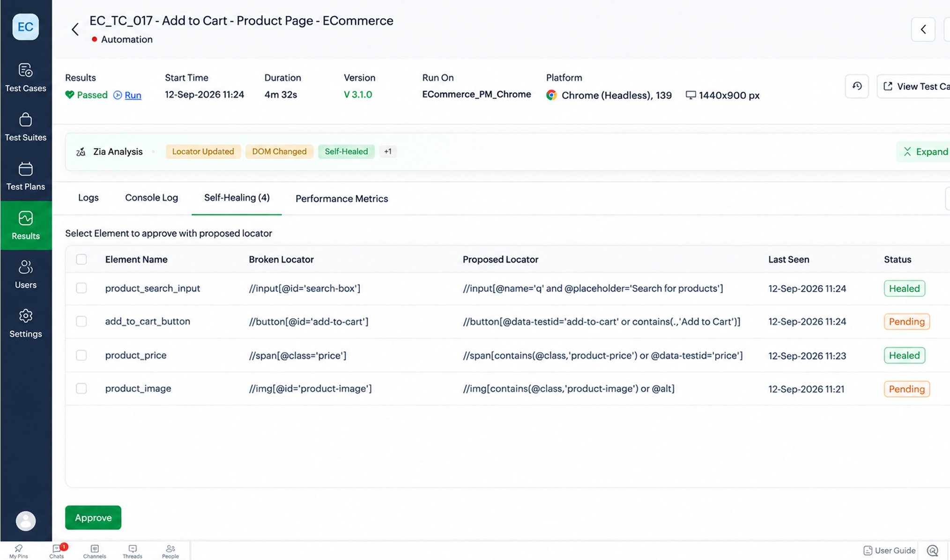950x560 pixels.
Task: Click version V 3.1.0 text
Action: [x=358, y=95]
